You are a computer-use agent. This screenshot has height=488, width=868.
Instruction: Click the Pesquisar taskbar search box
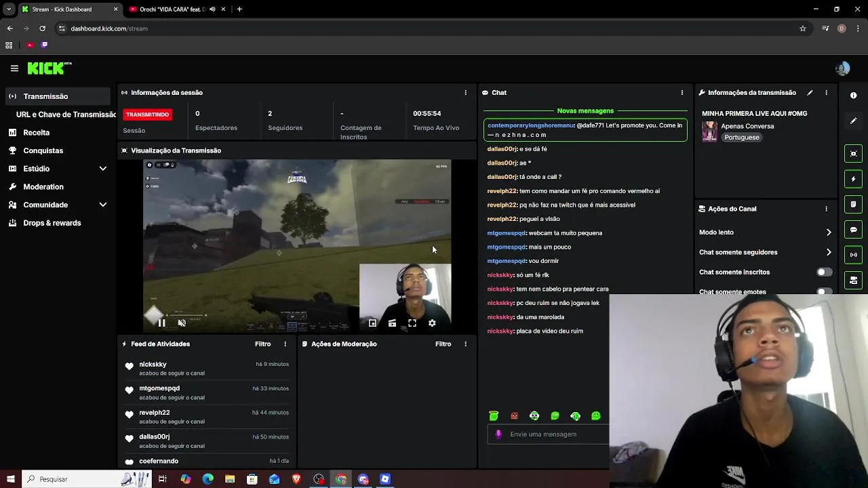point(87,479)
